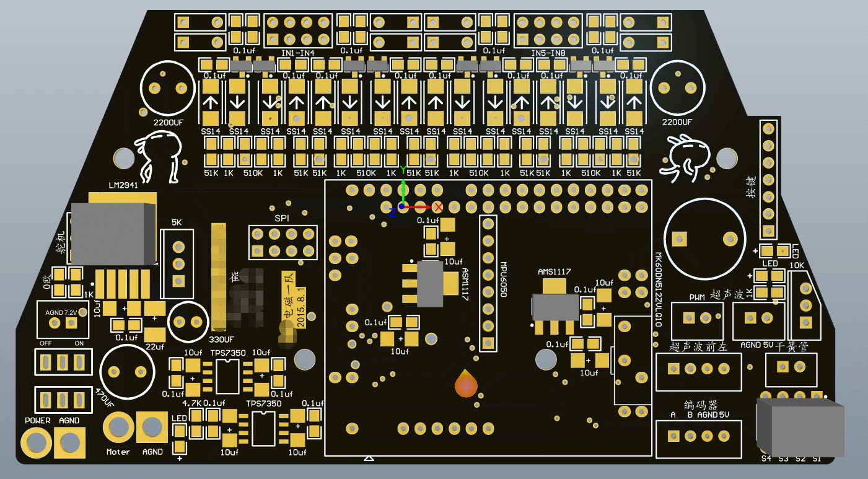Select the round Moter solder pad
This screenshot has height=479, width=868.
click(x=118, y=427)
